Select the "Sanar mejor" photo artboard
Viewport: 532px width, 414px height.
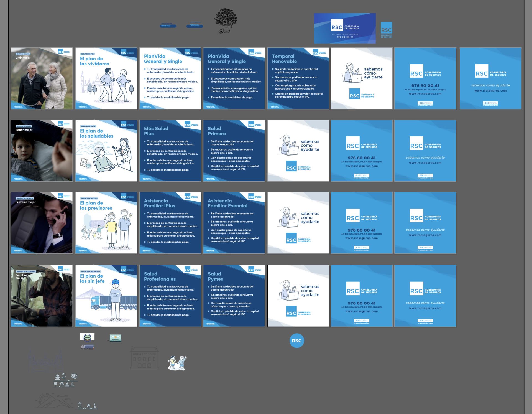[42, 151]
